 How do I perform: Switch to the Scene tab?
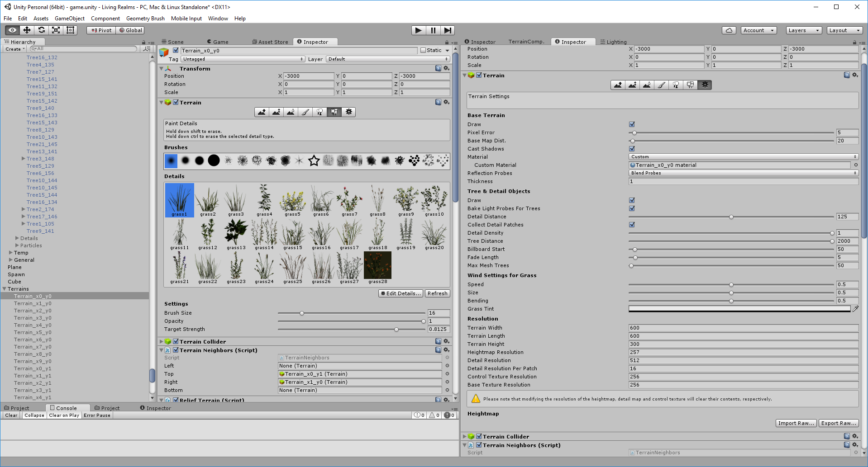[x=172, y=42]
